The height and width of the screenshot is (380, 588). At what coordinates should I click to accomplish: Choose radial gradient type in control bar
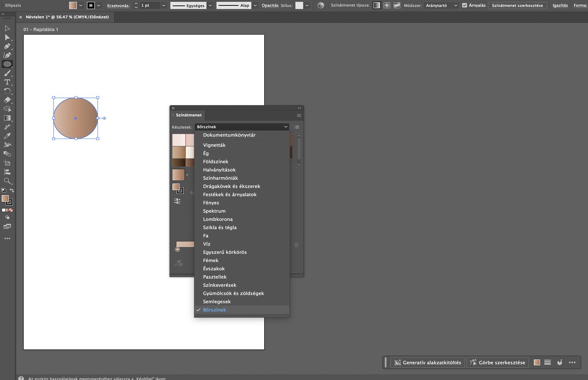tap(387, 5)
